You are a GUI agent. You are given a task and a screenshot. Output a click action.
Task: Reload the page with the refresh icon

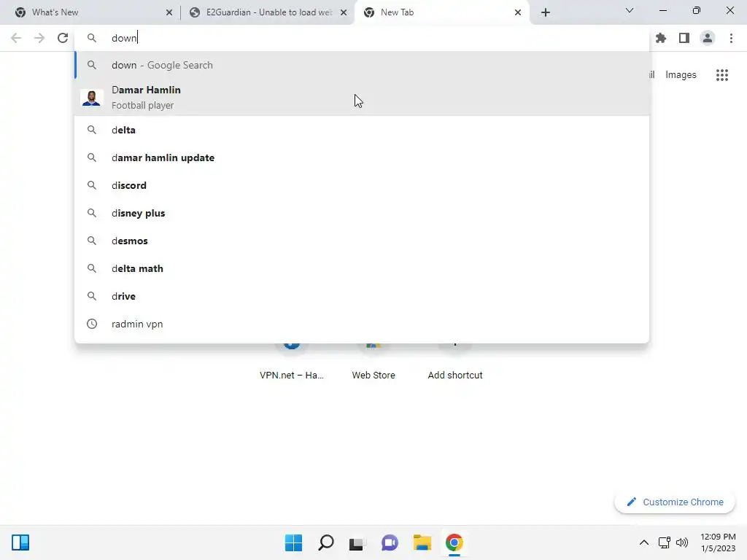(x=63, y=38)
